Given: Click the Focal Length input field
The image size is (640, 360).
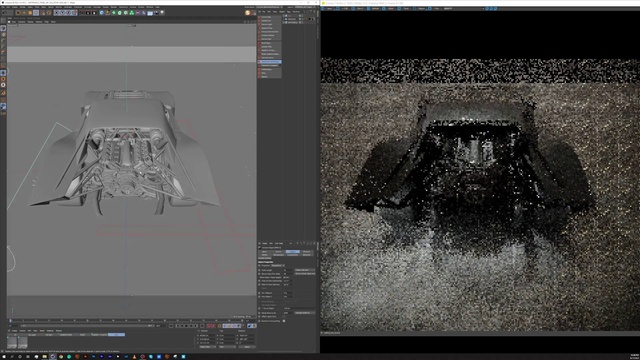Looking at the screenshot, I should [288, 270].
